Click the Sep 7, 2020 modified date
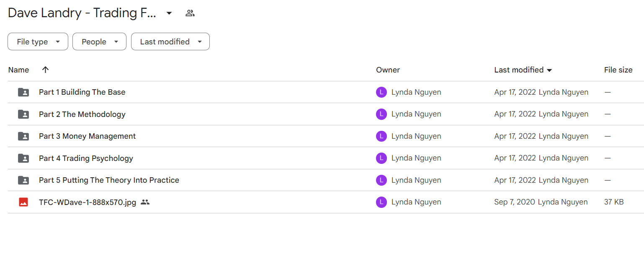The width and height of the screenshot is (644, 254). click(x=515, y=202)
